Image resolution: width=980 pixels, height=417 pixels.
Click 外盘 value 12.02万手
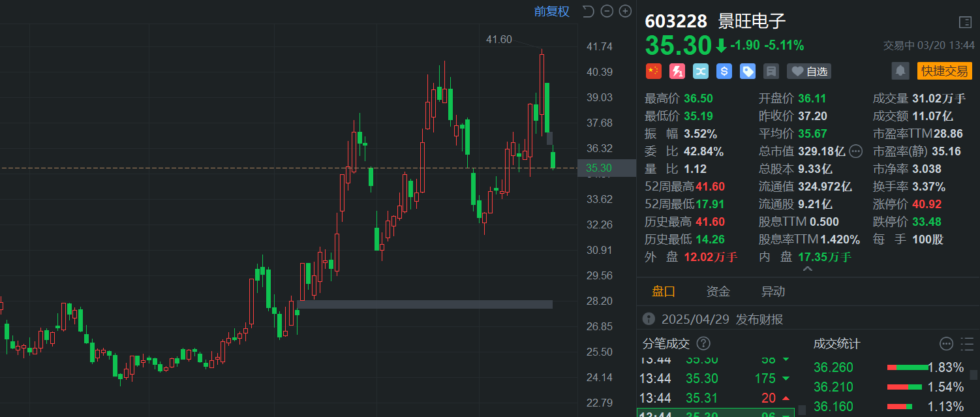[711, 257]
